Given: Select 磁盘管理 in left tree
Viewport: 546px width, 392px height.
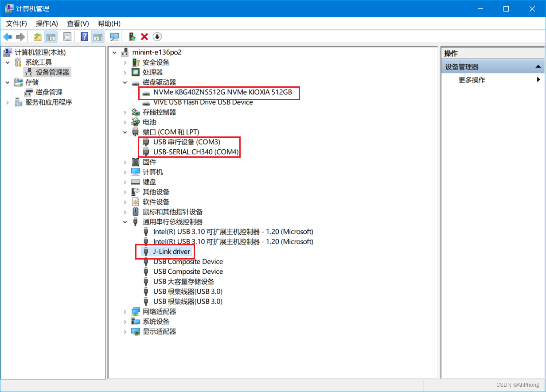Looking at the screenshot, I should pos(49,92).
